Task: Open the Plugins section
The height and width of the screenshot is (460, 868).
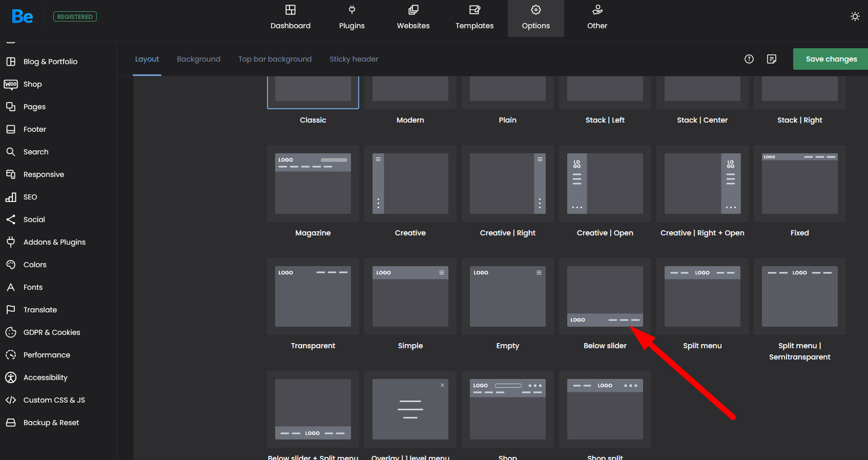Action: pos(352,18)
